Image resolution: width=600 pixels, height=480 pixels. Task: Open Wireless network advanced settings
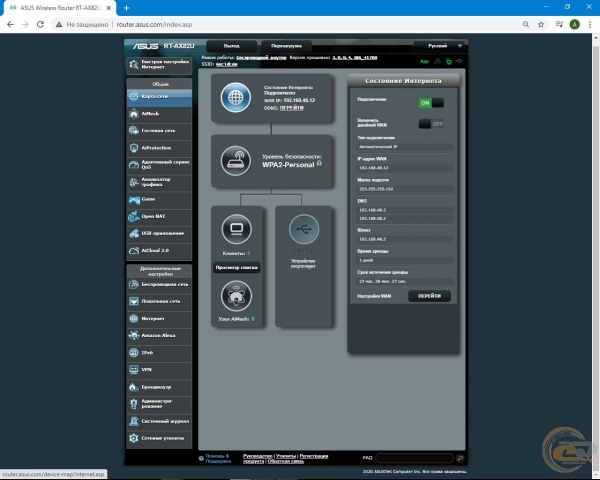pyautogui.click(x=159, y=284)
